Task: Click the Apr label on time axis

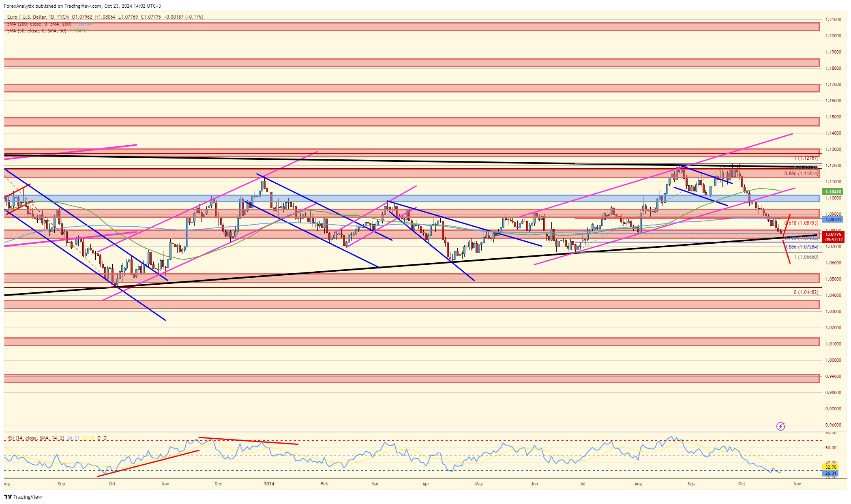Action: [x=425, y=484]
